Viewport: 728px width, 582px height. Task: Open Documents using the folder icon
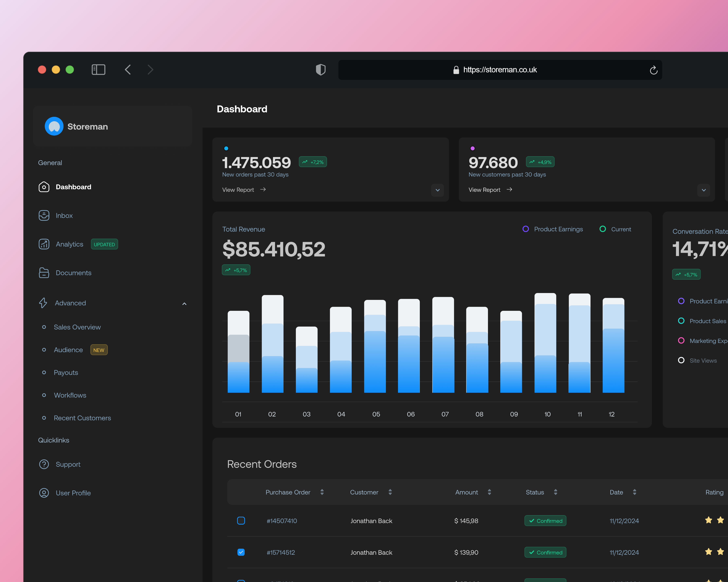44,273
